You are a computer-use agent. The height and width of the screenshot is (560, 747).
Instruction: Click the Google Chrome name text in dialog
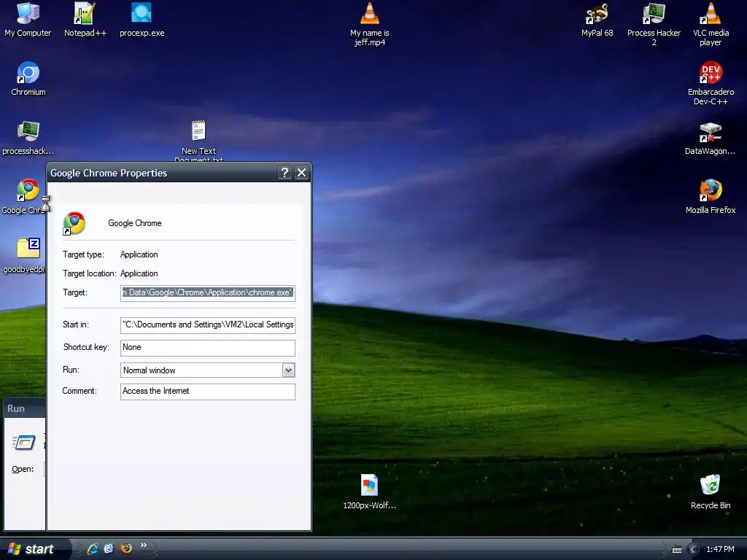[135, 223]
